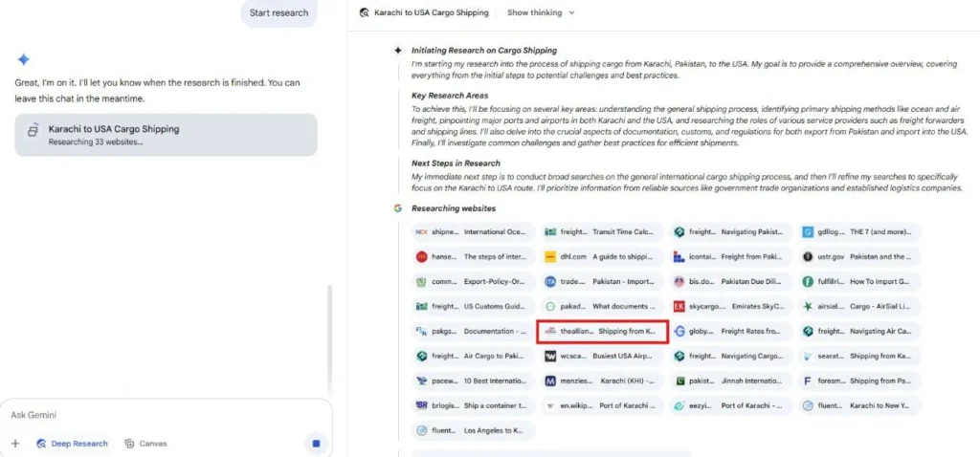
Task: Click the icontainers favicon
Action: [679, 256]
